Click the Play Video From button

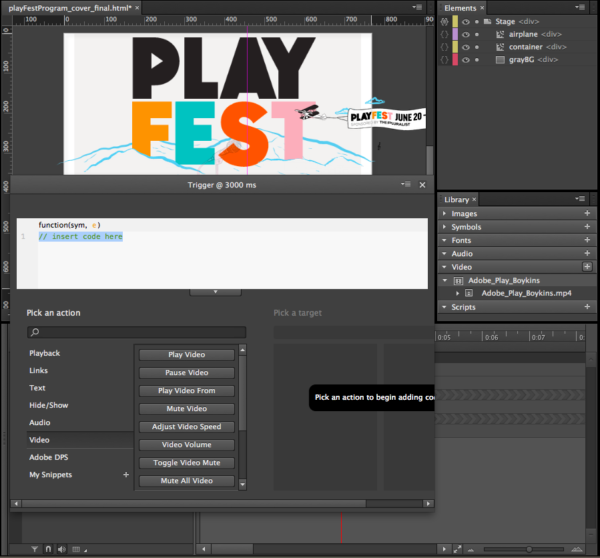187,391
